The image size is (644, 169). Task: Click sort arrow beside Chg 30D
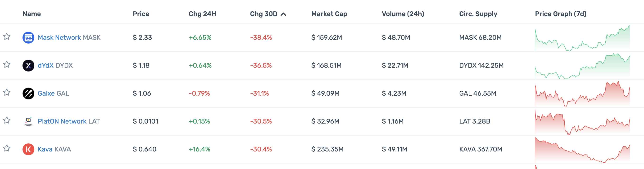click(x=283, y=14)
